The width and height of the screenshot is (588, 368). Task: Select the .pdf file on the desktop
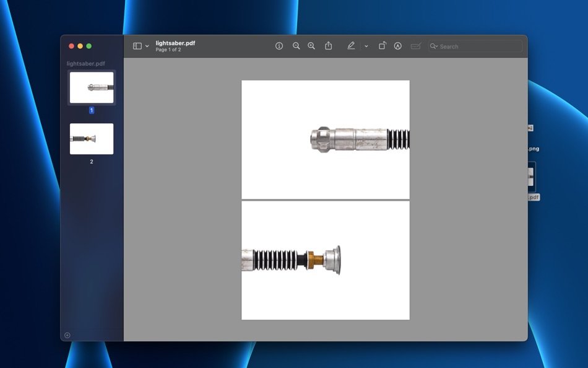tap(534, 181)
